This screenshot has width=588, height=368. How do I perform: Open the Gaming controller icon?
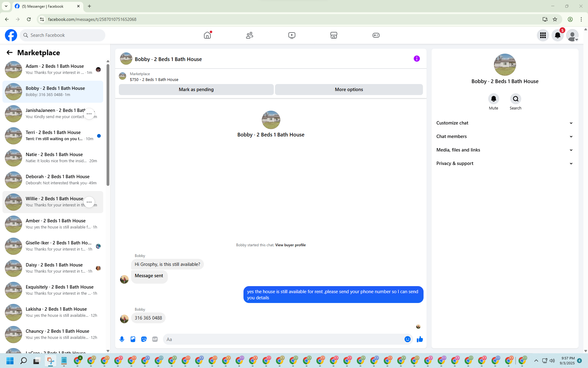pos(376,35)
